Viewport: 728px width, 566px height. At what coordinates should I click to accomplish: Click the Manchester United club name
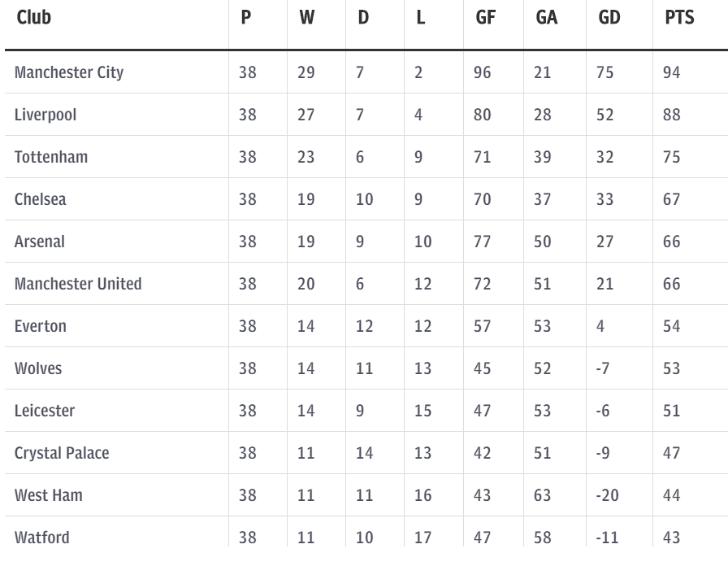[x=78, y=284]
